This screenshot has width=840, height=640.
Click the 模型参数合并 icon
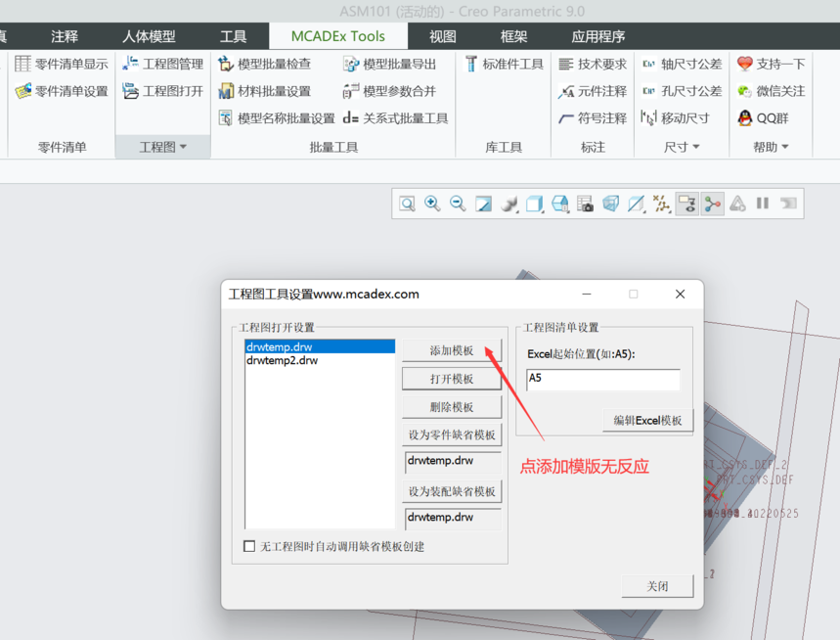(x=351, y=91)
